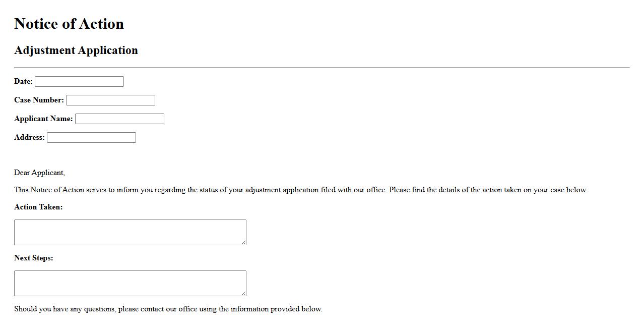Click the "Adjustment Application" subheading
The image size is (644, 328).
[x=76, y=50]
